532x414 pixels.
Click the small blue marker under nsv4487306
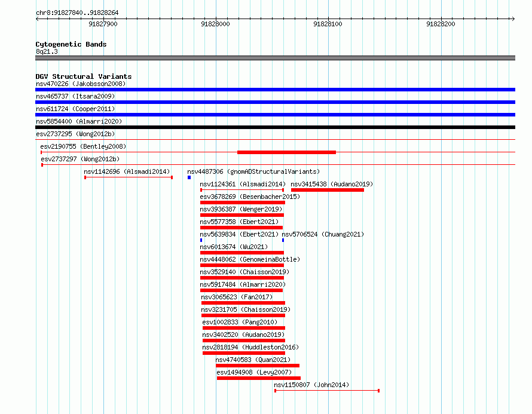[189, 177]
